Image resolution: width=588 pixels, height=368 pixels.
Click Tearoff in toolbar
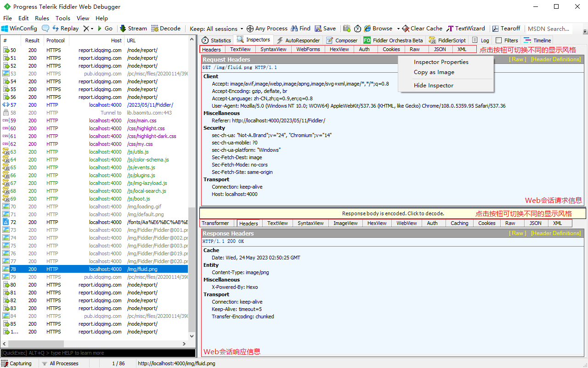[x=506, y=29]
